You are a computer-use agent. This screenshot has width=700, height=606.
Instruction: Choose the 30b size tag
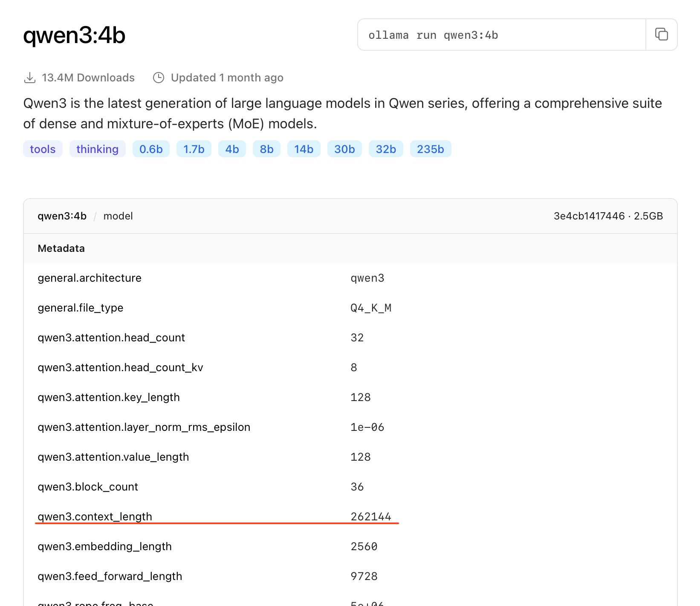point(344,149)
